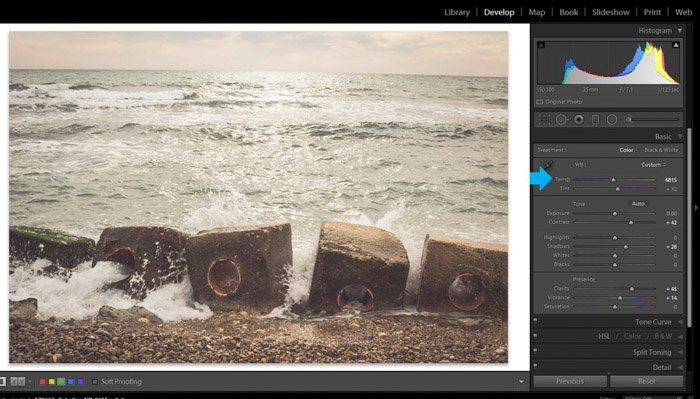The height and width of the screenshot is (399, 700).
Task: Click the Tint slider handle
Action: (617, 189)
